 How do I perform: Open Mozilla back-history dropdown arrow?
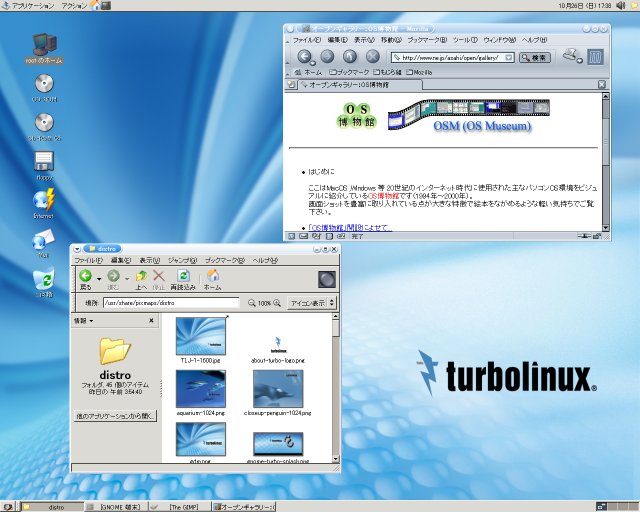tap(313, 63)
